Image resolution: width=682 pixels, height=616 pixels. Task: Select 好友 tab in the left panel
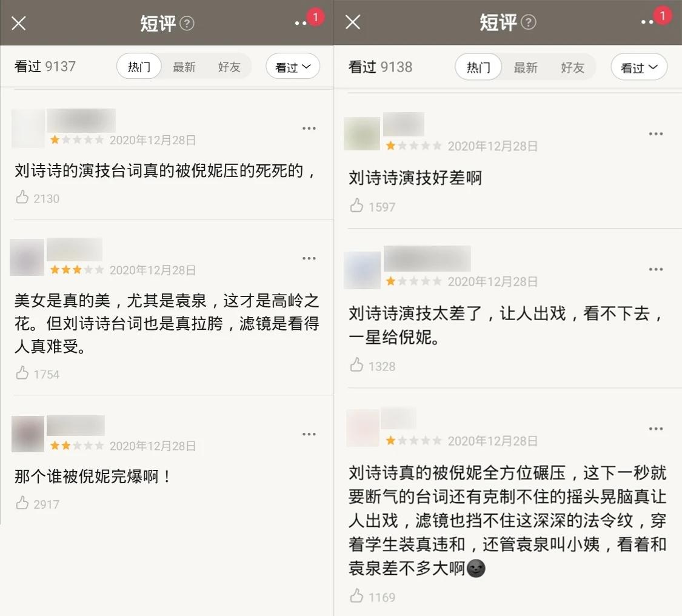pos(229,67)
